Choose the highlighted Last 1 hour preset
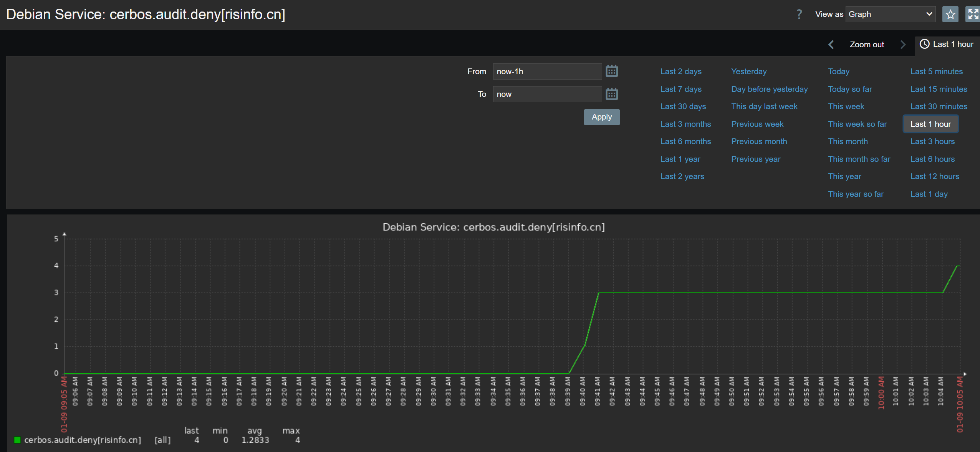 pos(930,124)
